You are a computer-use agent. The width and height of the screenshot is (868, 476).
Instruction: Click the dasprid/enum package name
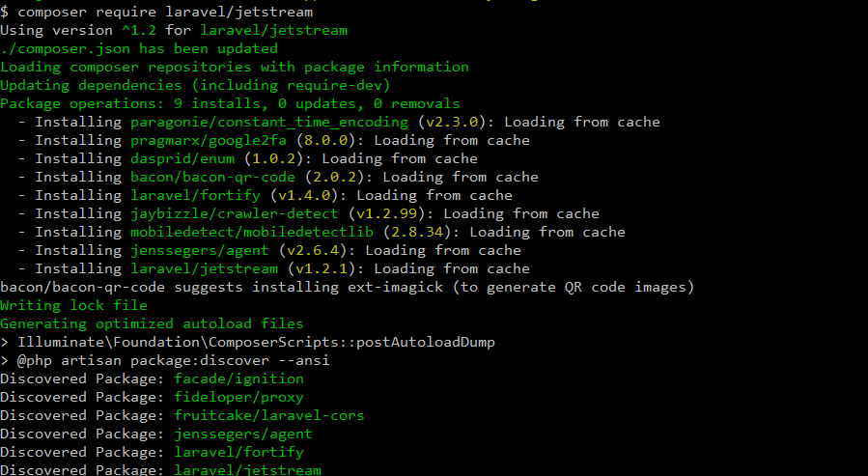click(x=182, y=159)
